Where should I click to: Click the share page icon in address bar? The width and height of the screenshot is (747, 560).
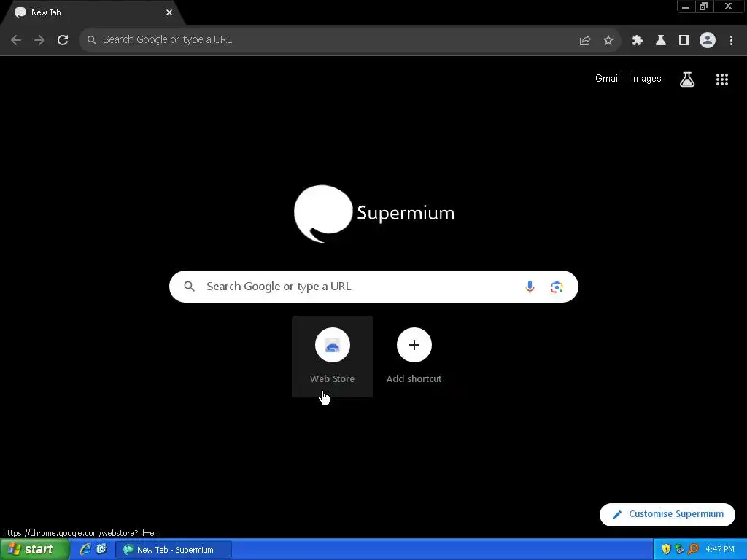tap(585, 41)
